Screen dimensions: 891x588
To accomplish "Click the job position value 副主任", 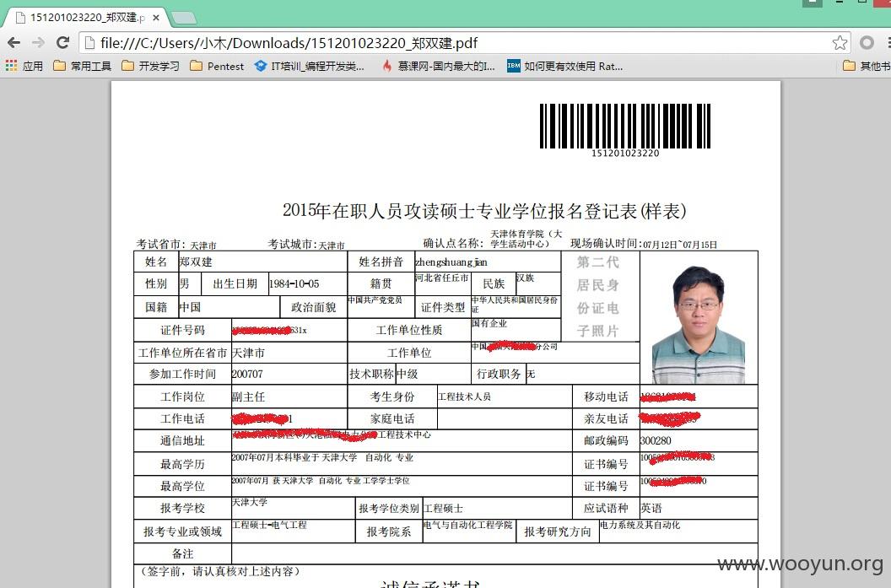I will coord(248,396).
